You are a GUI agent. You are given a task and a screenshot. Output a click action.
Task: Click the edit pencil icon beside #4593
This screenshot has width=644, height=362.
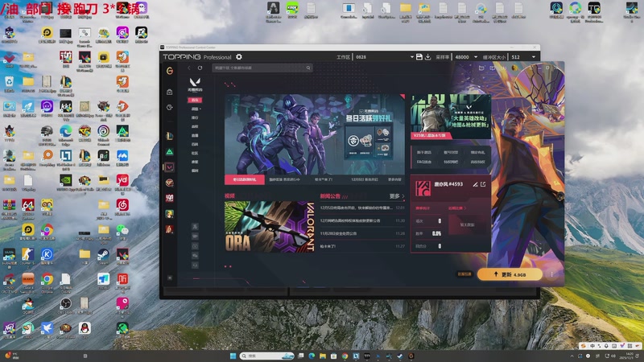click(x=475, y=184)
